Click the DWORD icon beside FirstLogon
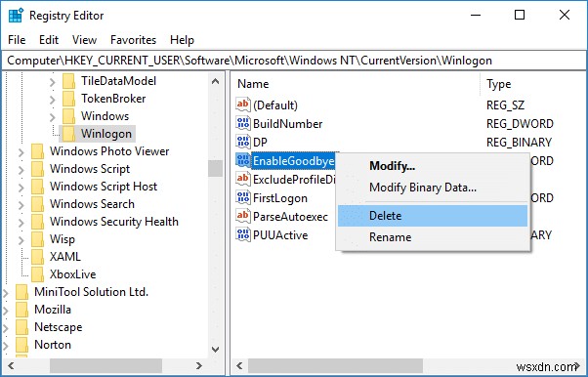588x377 pixels. click(x=243, y=197)
